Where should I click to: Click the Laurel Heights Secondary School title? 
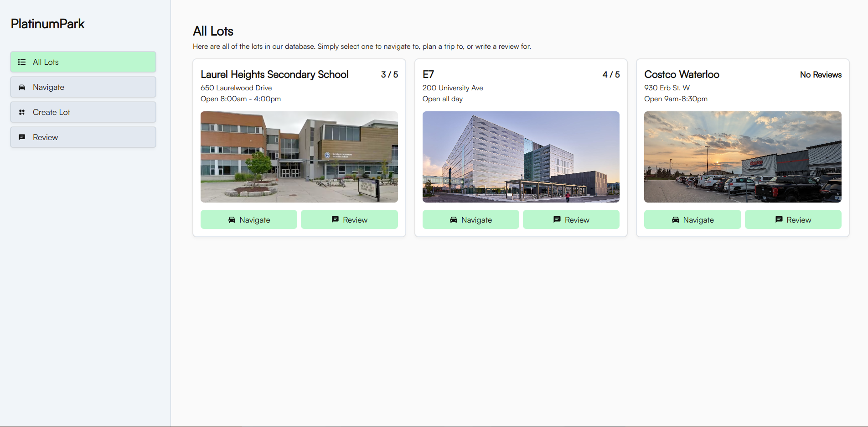274,74
